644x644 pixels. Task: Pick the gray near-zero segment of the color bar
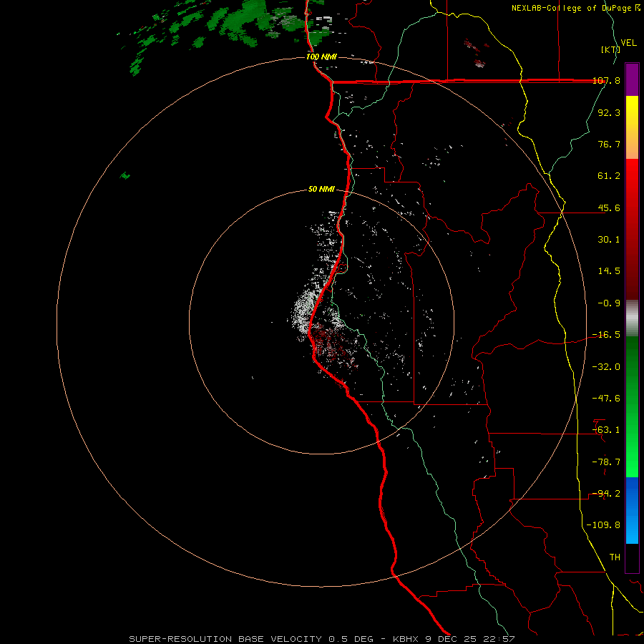click(x=632, y=318)
